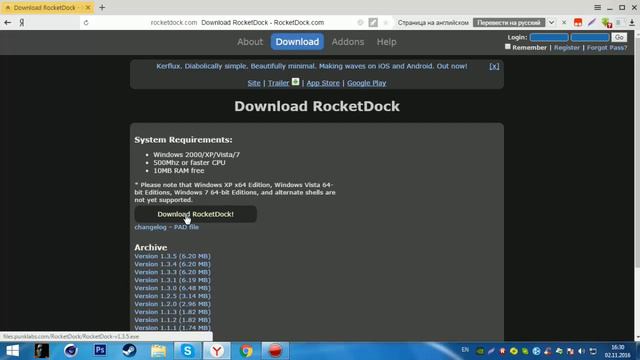Open the downloads arrow icon in toolbar

pos(631,22)
